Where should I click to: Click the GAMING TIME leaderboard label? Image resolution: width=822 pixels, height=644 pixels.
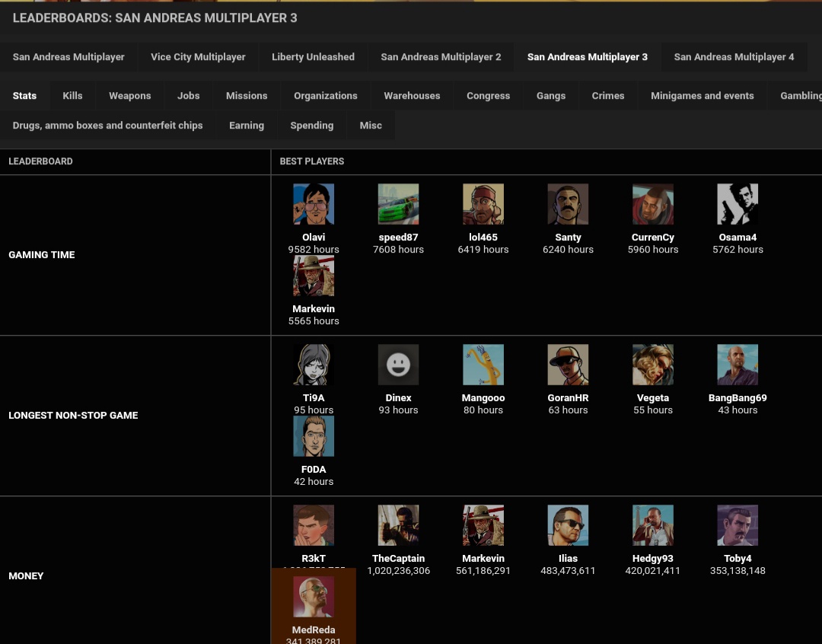pyautogui.click(x=42, y=255)
